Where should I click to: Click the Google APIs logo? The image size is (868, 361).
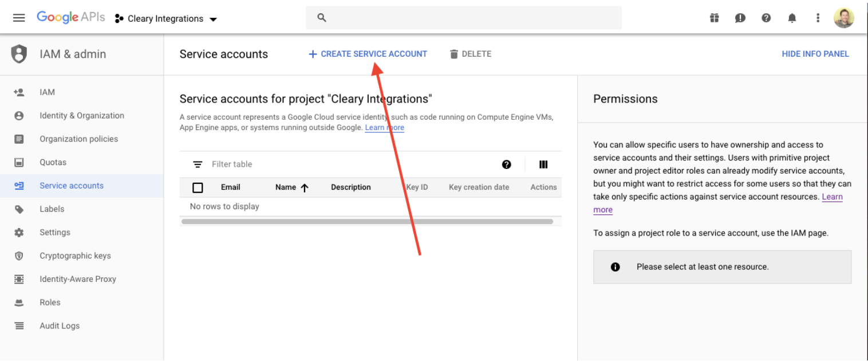click(71, 18)
